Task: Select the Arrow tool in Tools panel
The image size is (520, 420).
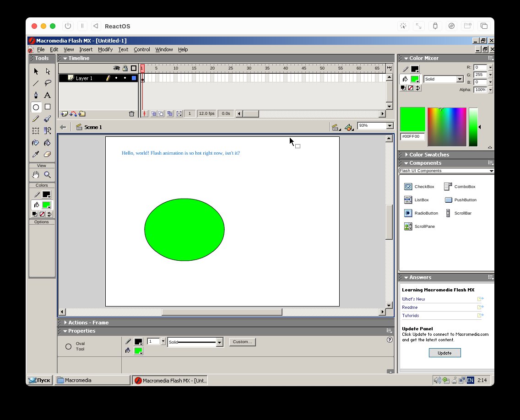Action: tap(36, 71)
